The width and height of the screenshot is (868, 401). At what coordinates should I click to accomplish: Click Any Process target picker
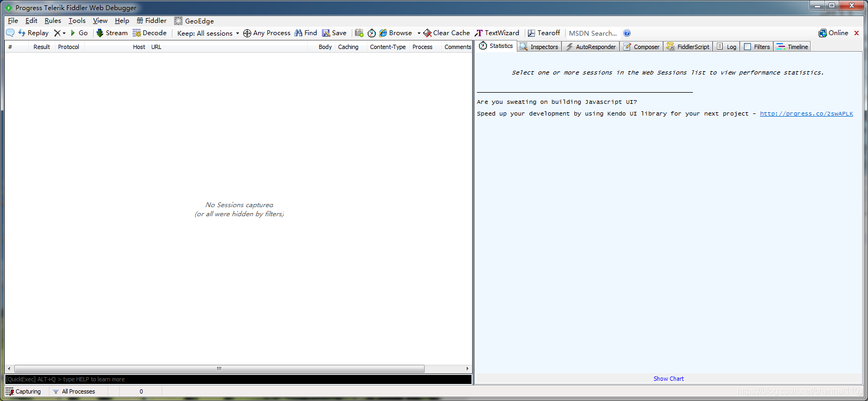[x=267, y=33]
